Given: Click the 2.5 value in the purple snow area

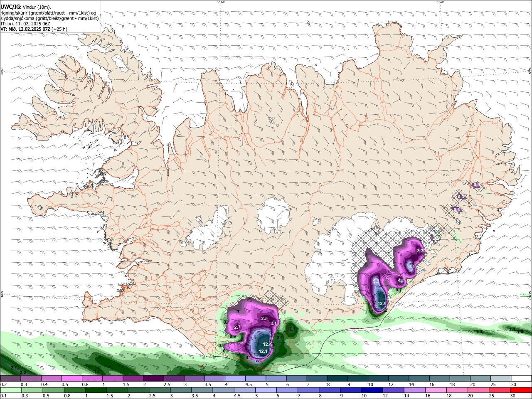Looking at the screenshot, I should click(264, 318).
